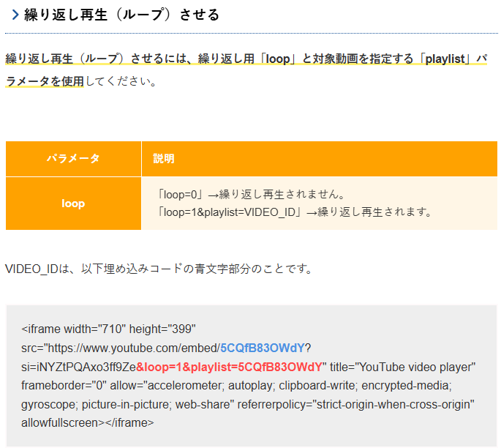Click the src youtube.com/embed URL text

[121, 348]
